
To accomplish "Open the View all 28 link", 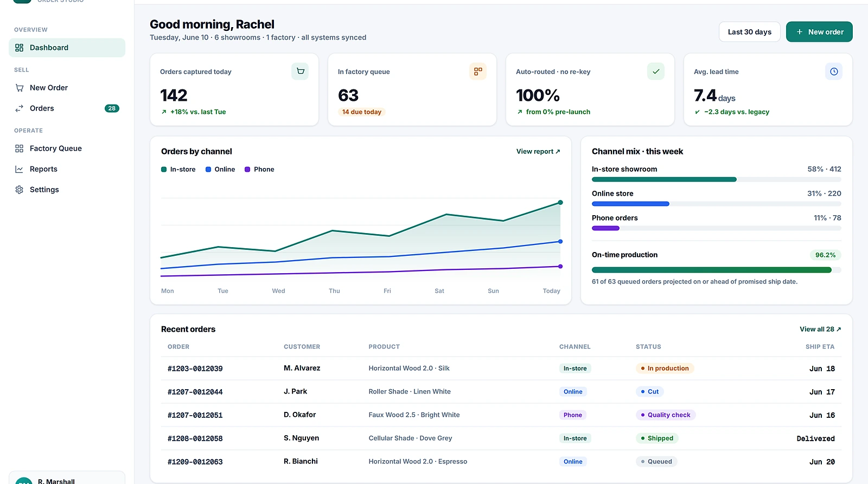I will [x=820, y=330].
